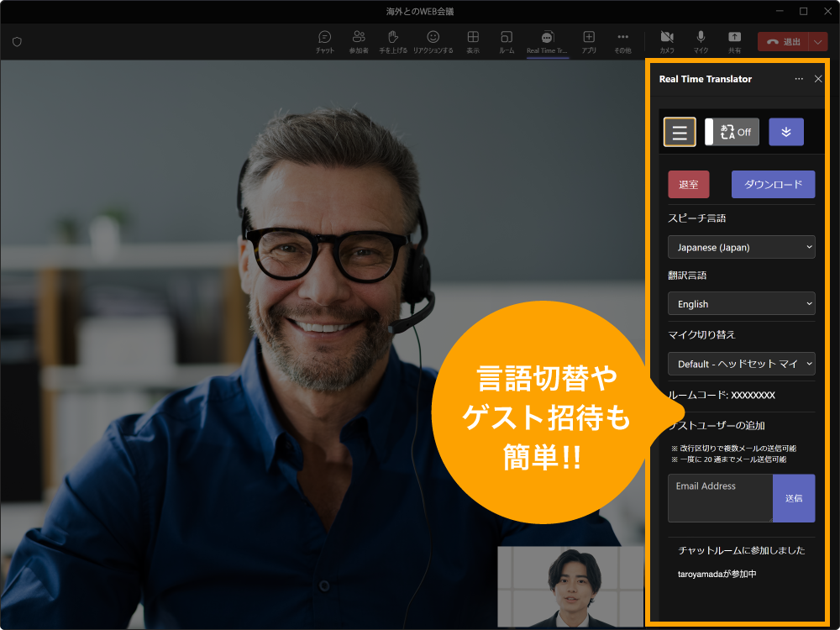Screen dimensions: 840x630
Task: Click the ダウンロード button
Action: 773,184
